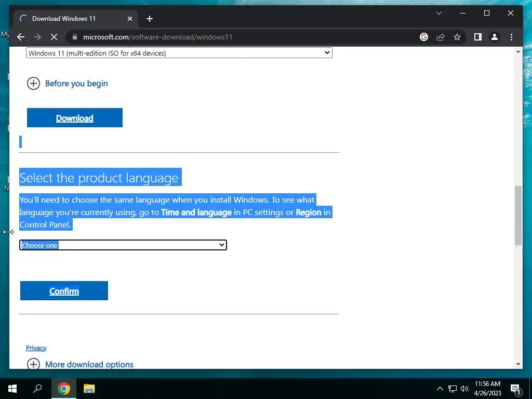
Task: Stop page loading with X button
Action: pos(54,37)
